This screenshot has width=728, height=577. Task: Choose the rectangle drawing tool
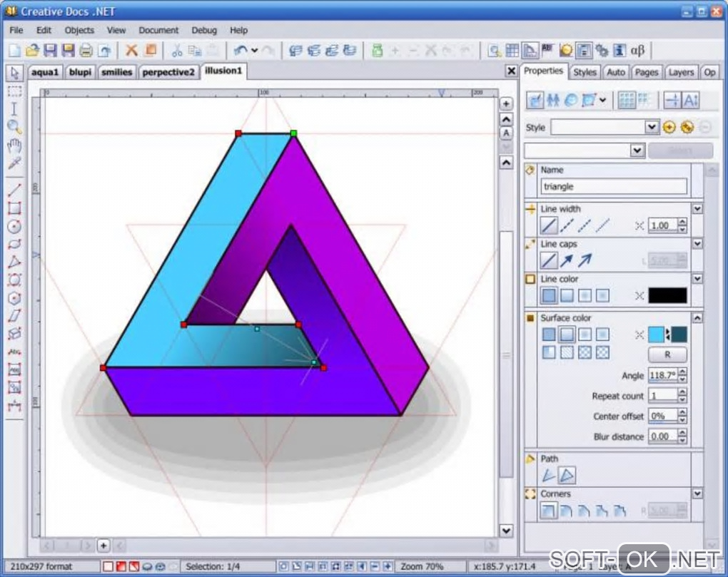[14, 208]
